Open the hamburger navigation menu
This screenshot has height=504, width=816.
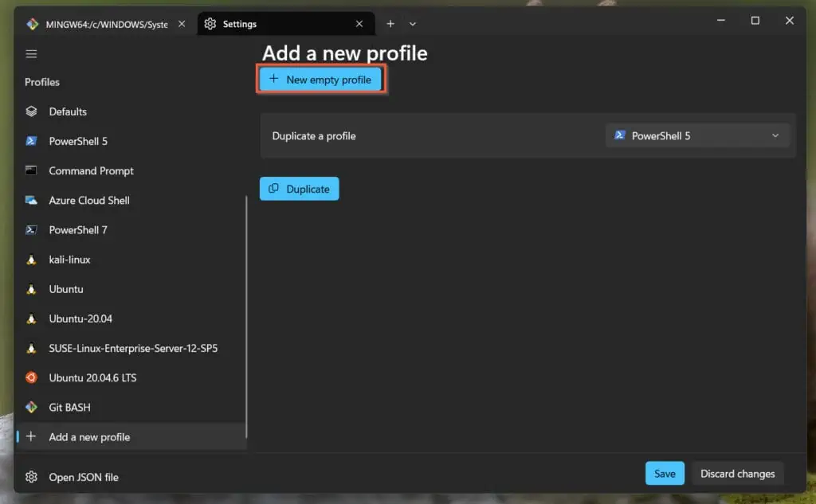point(31,54)
